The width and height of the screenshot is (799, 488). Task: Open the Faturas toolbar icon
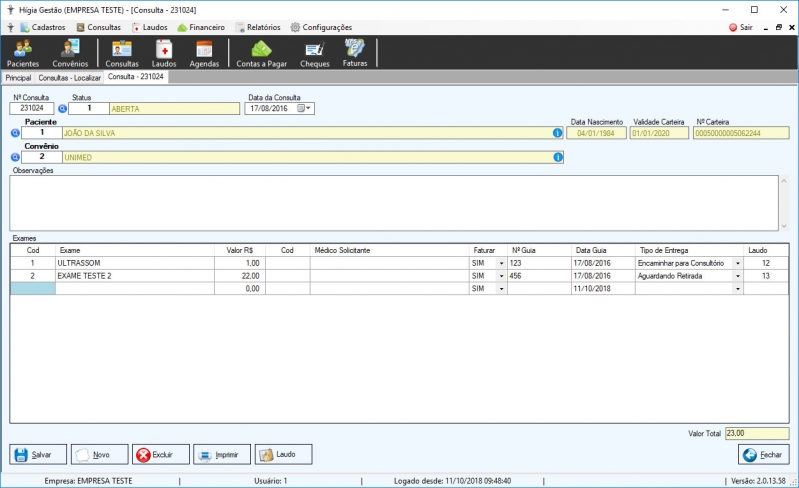(355, 53)
